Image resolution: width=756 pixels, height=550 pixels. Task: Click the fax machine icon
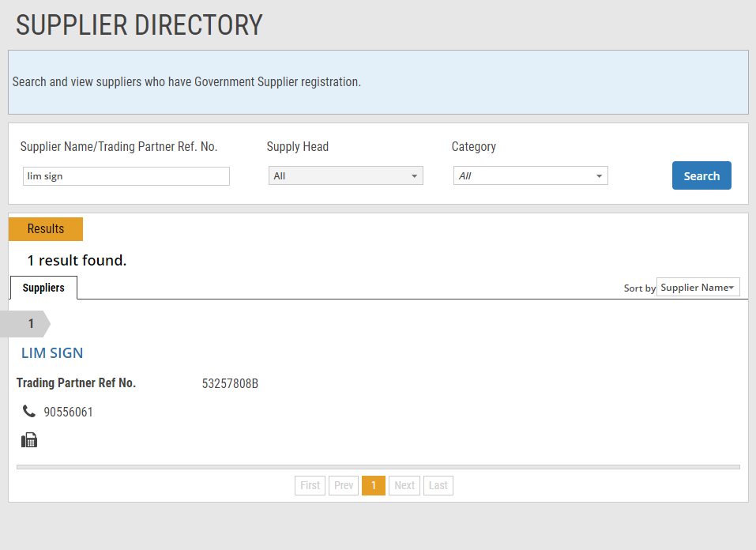(29, 440)
